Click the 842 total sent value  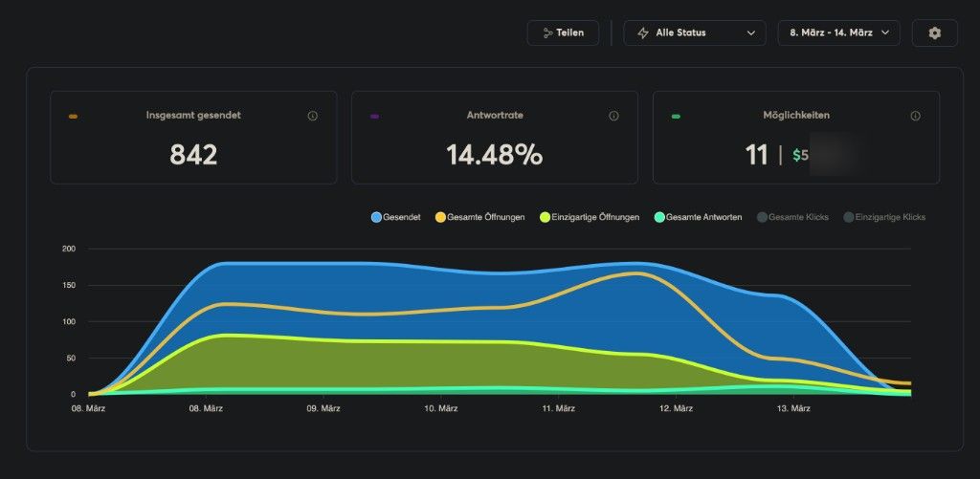coord(193,154)
